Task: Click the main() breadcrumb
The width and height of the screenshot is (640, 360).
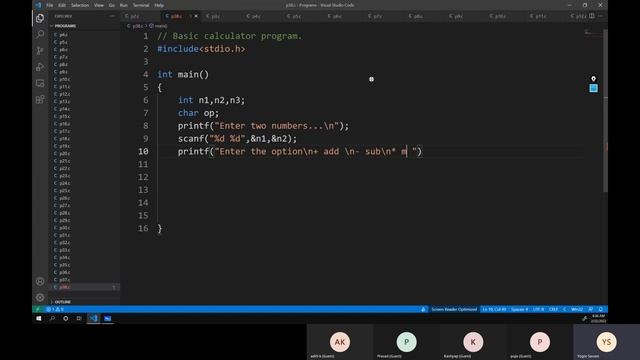Action: 158,26
